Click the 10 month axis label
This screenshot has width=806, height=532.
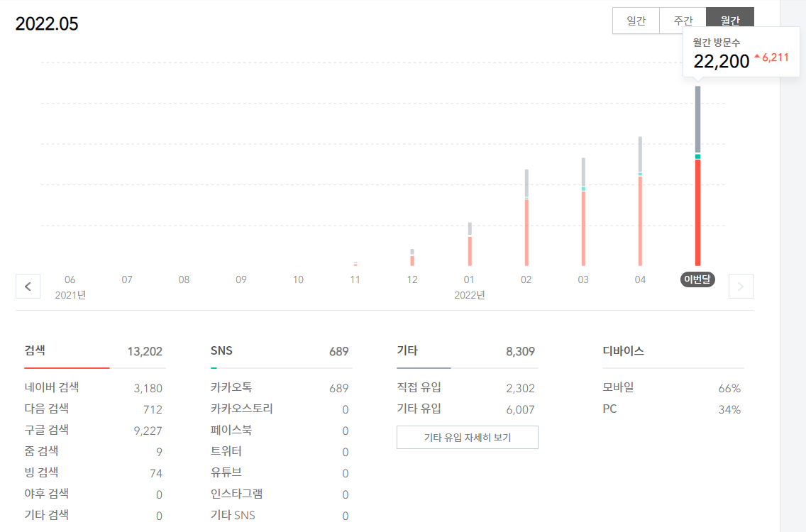298,279
